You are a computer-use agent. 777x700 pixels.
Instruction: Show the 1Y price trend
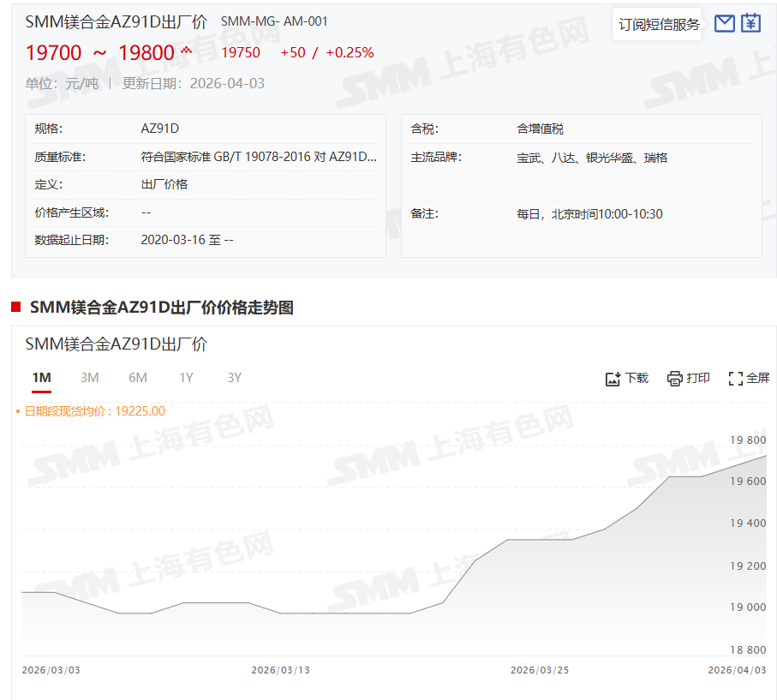point(186,378)
